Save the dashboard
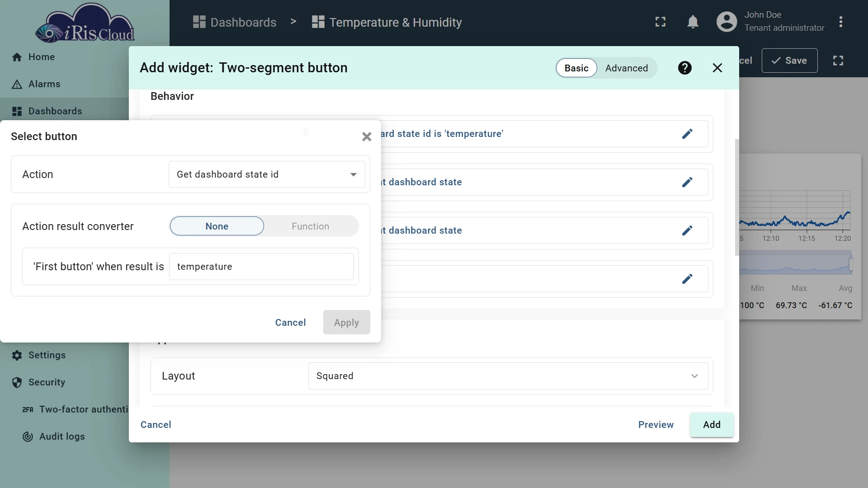Screen dimensions: 868x488 [x=790, y=61]
